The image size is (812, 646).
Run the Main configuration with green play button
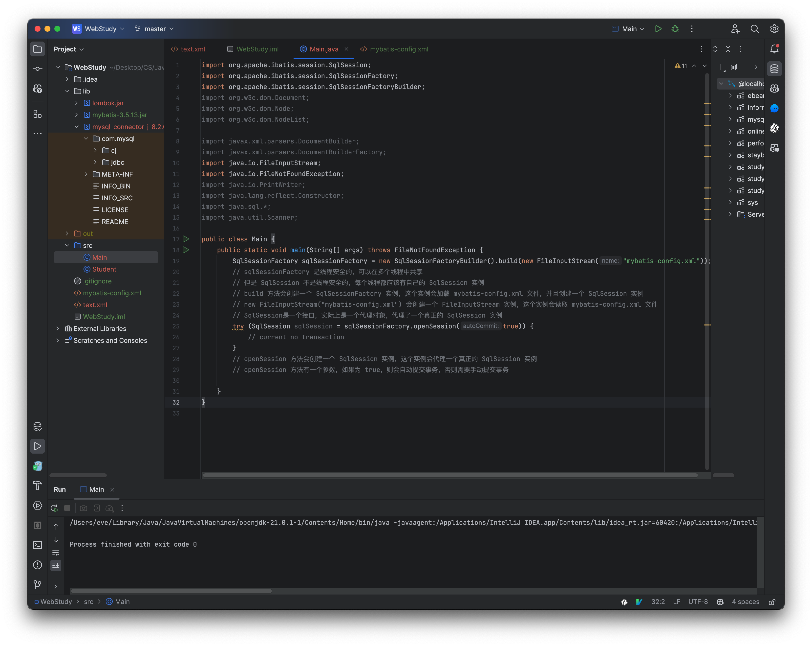(x=658, y=29)
